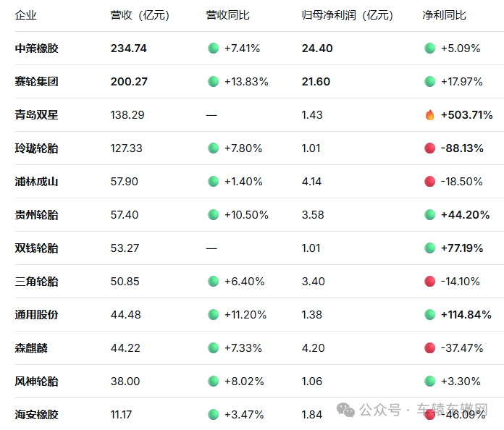This screenshot has height=430, width=504.
Task: Click the net profit value 4.14
Action: [x=311, y=182]
